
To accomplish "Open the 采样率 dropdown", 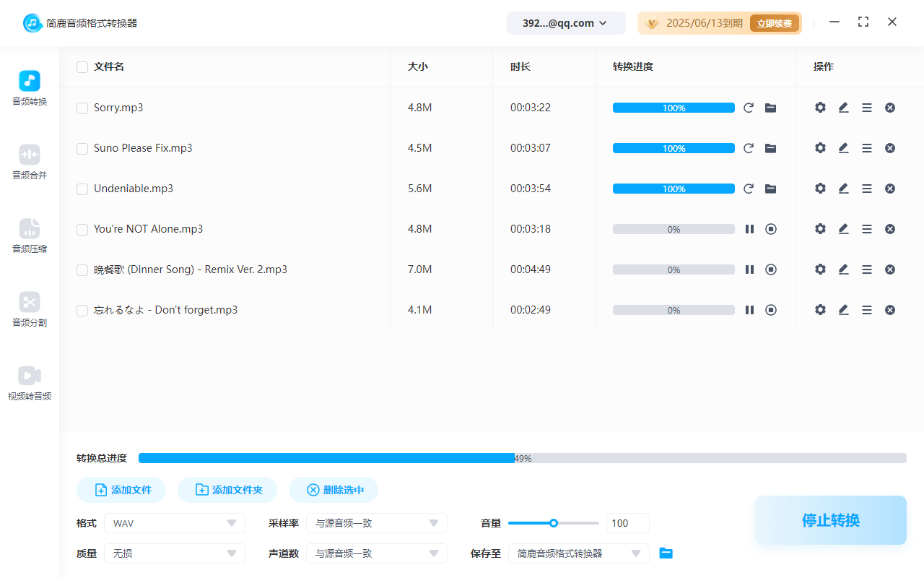I will coord(376,522).
